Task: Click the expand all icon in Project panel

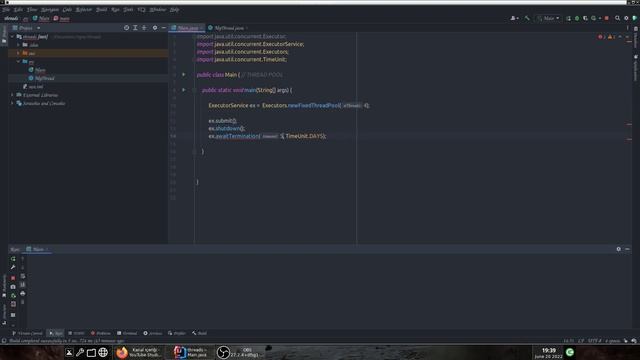Action: [x=135, y=28]
